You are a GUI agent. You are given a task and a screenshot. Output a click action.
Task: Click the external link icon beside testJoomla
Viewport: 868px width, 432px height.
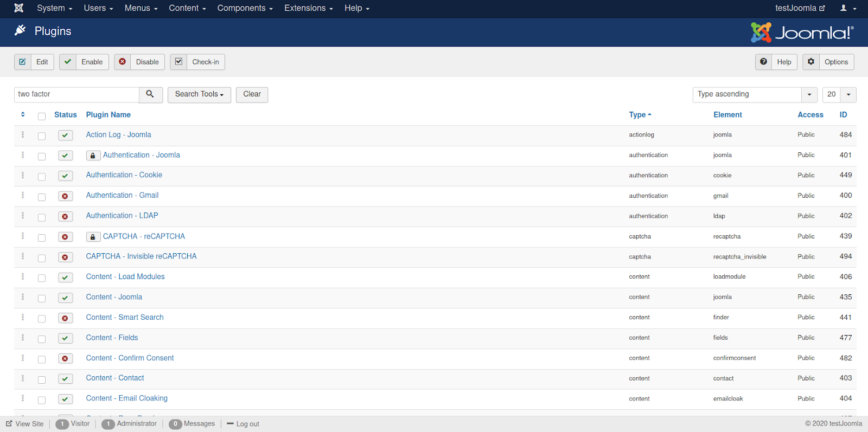click(822, 8)
